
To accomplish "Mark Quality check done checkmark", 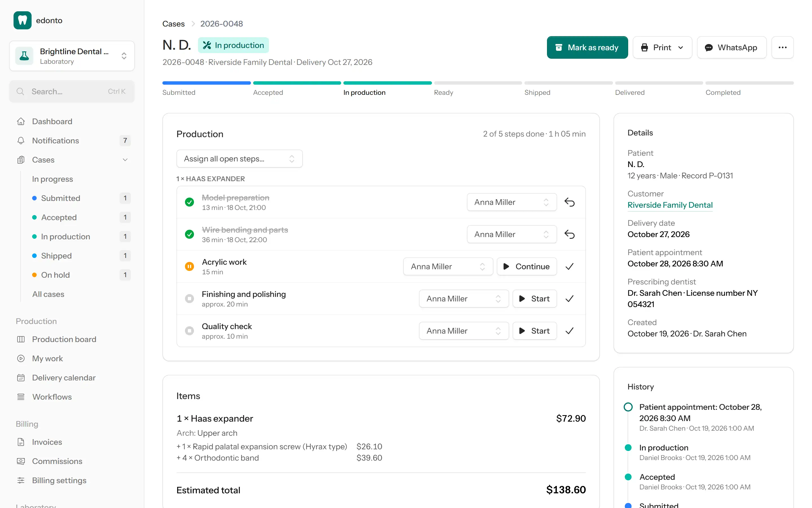I will tap(570, 331).
